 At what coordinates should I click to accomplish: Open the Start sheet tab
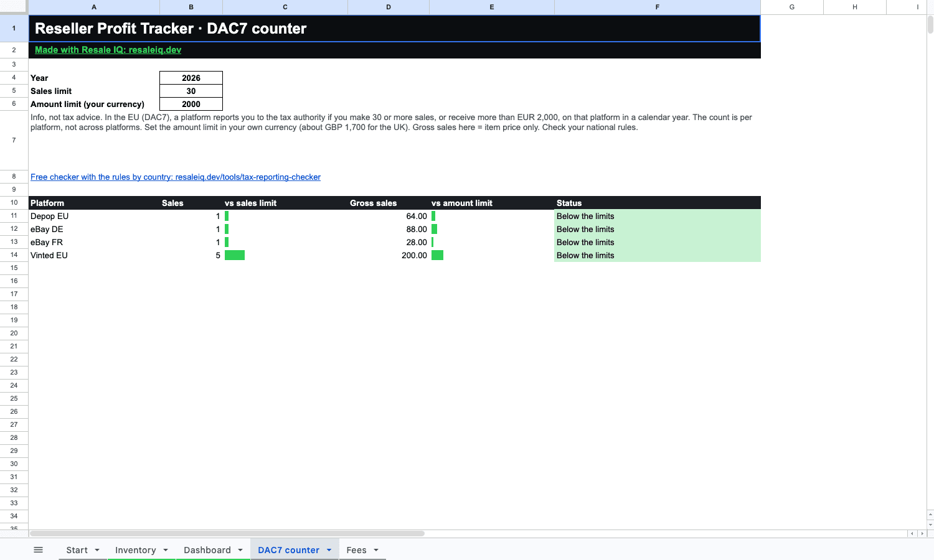tap(77, 550)
